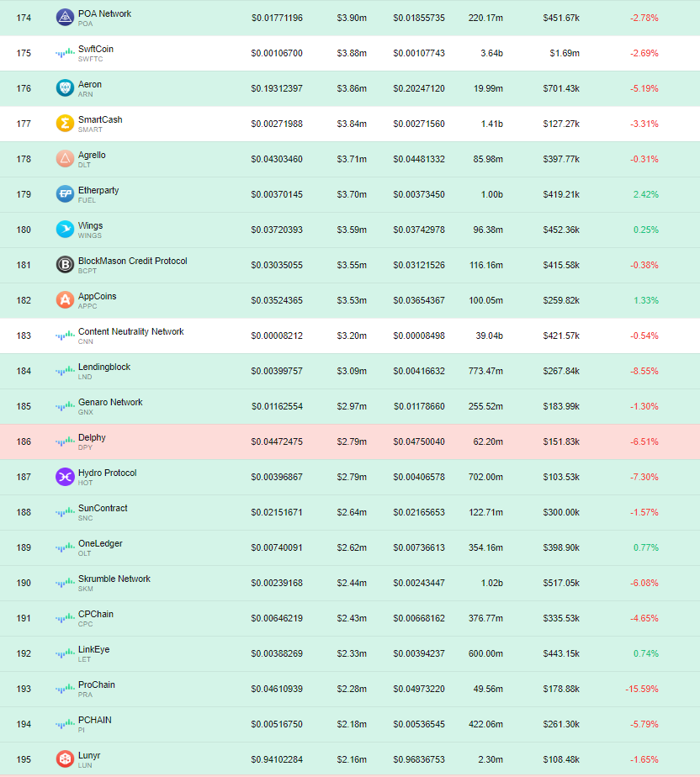Select the Delphy row highlighted in red

(350, 441)
